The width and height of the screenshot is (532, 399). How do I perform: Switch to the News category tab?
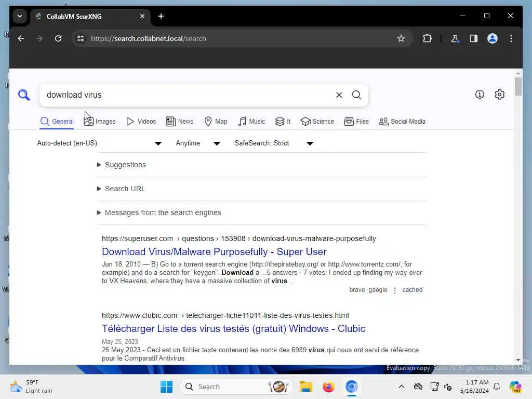point(179,122)
